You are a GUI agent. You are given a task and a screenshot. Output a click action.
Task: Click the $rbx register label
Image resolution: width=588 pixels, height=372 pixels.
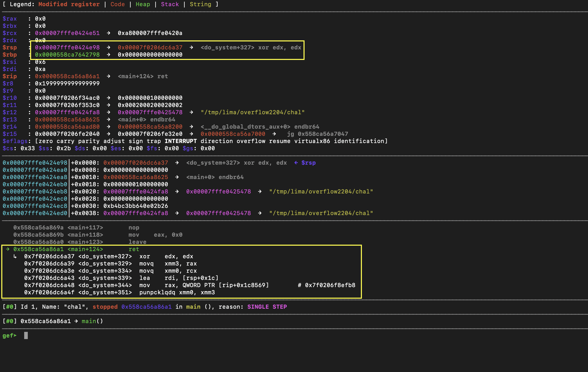pyautogui.click(x=10, y=26)
